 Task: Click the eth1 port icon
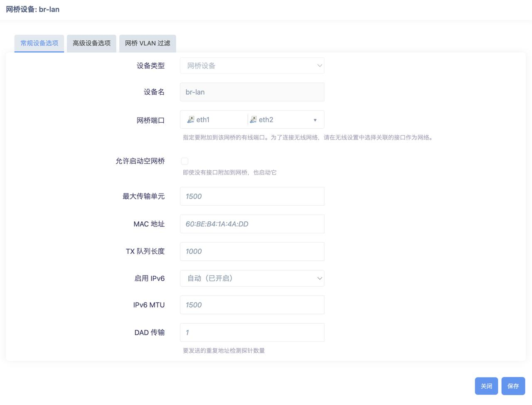pyautogui.click(x=191, y=120)
